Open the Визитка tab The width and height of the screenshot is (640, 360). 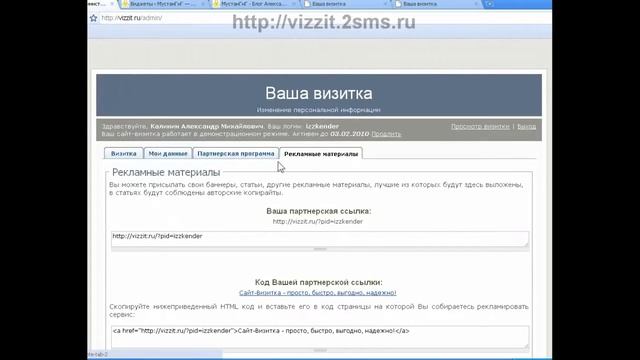[x=124, y=153]
